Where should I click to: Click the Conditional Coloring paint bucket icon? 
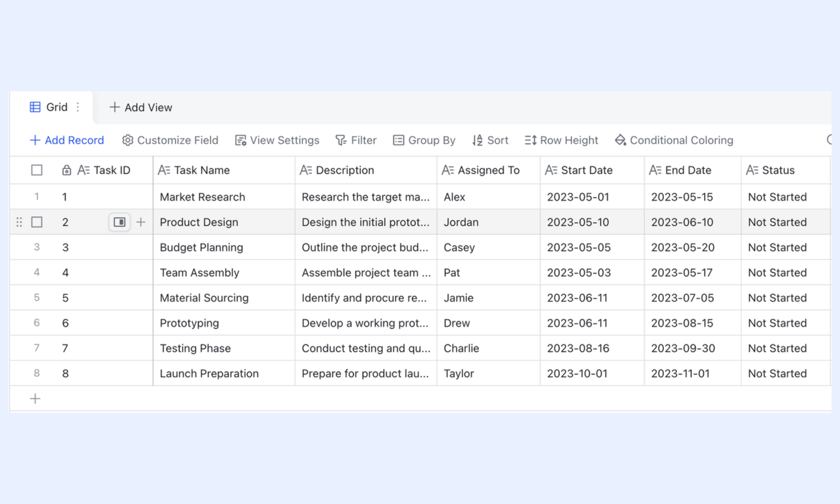(x=620, y=140)
